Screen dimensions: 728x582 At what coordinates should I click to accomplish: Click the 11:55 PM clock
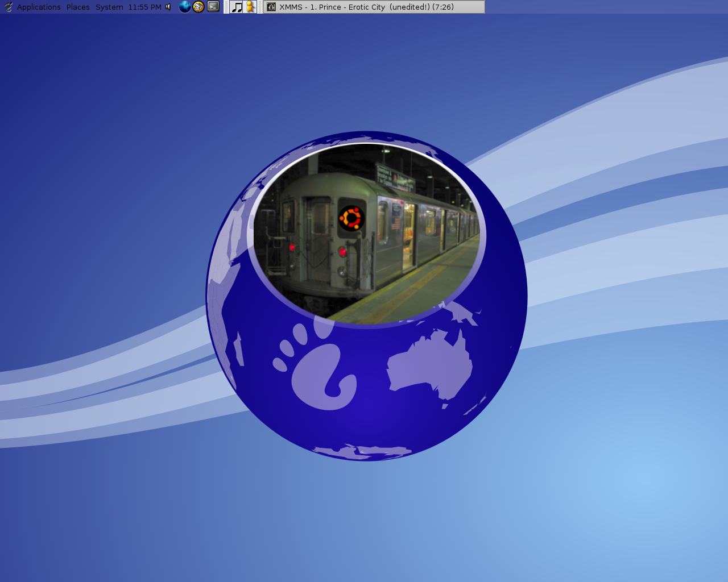point(144,7)
